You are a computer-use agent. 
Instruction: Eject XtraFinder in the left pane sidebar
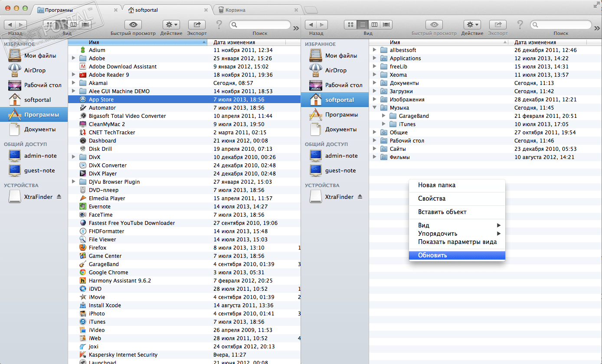coord(59,197)
